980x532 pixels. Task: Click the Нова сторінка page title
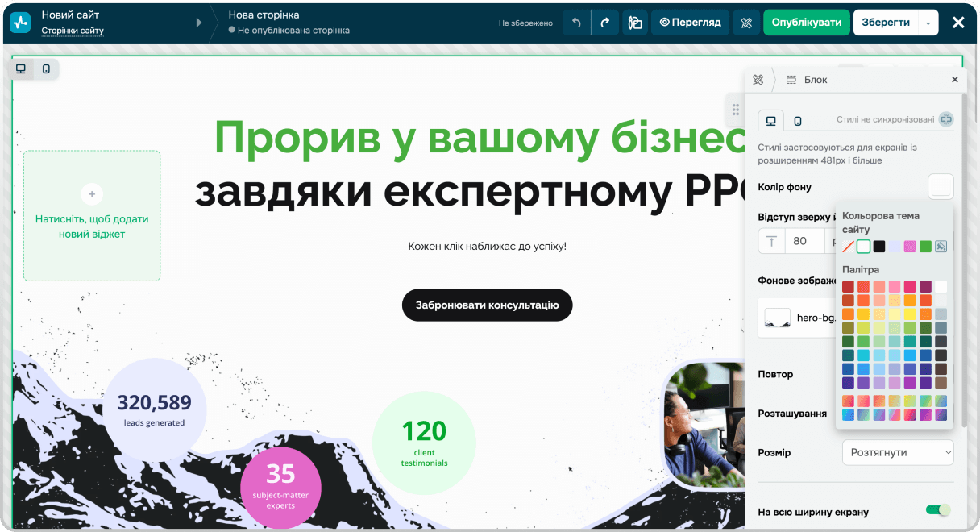[x=264, y=15]
